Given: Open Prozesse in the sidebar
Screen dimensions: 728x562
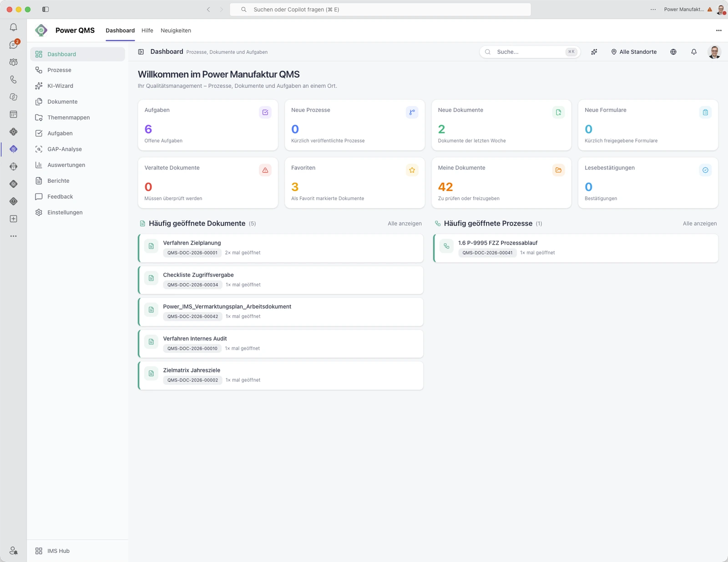Looking at the screenshot, I should (x=77, y=70).
